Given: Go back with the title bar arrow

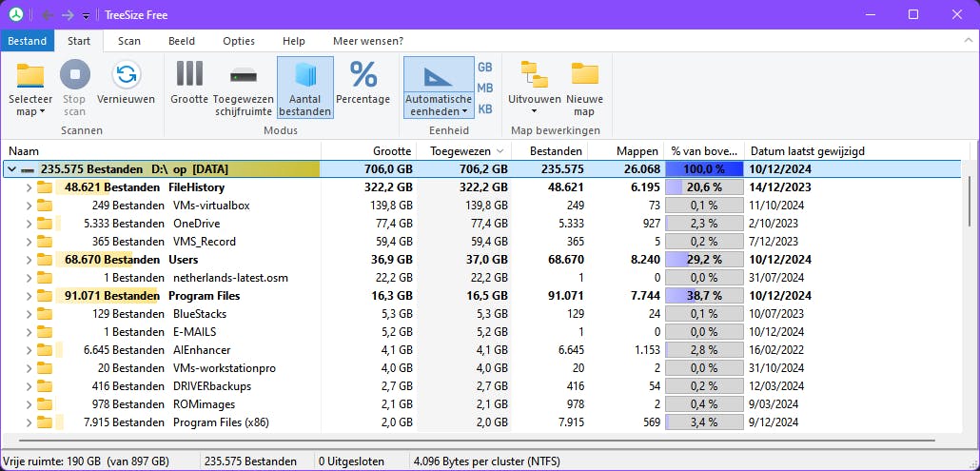Looking at the screenshot, I should (x=47, y=14).
